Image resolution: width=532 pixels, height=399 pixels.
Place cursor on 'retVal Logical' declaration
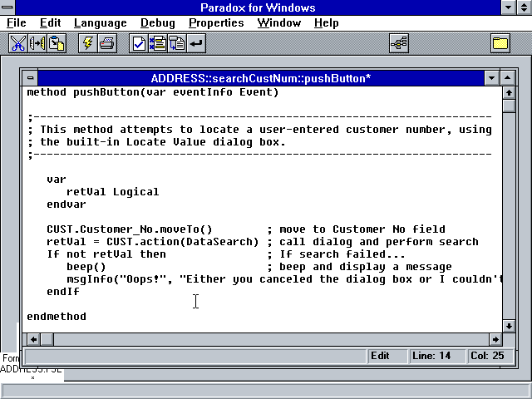[x=113, y=192]
